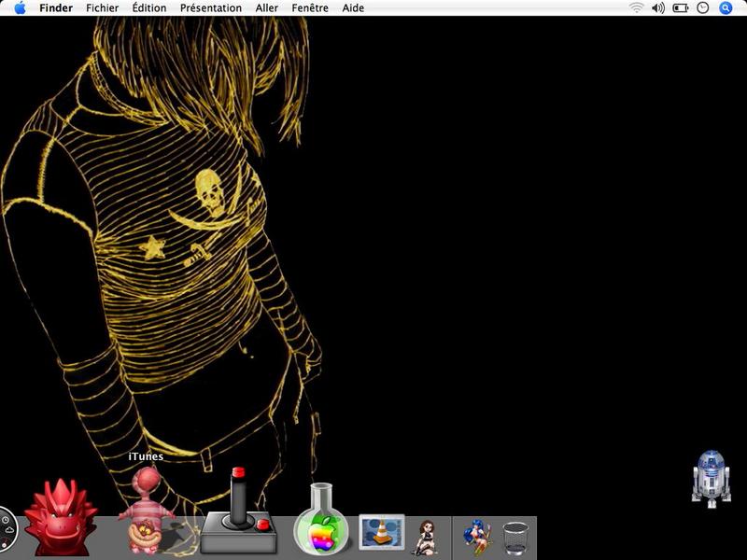Click the clock icon in menu bar
The height and width of the screenshot is (560, 747).
703,7
